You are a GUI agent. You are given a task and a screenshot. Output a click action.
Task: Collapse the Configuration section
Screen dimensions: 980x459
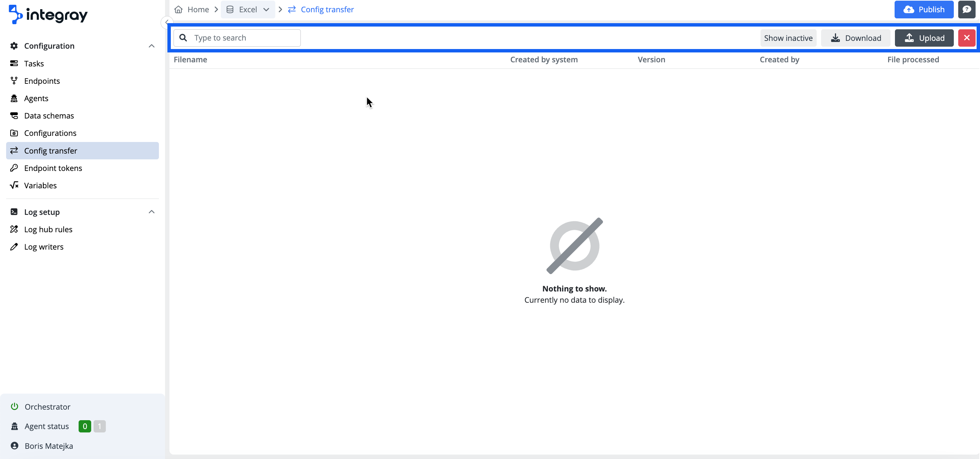151,46
